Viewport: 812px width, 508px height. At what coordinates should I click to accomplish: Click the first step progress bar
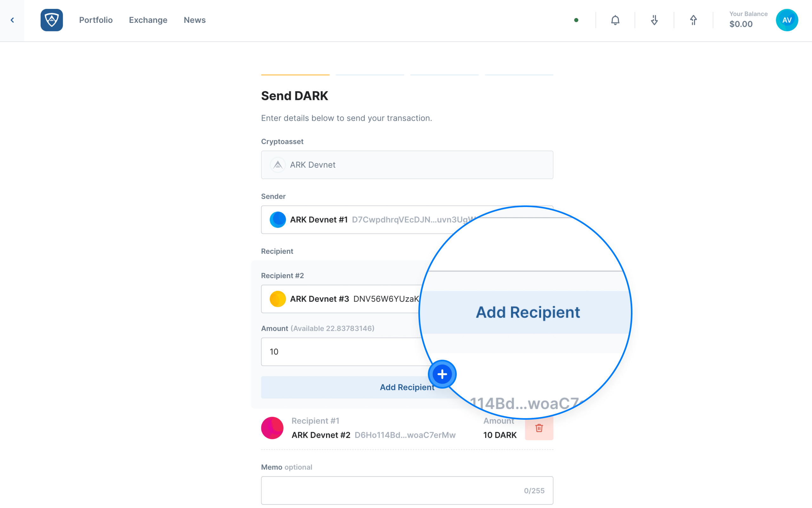click(x=295, y=75)
